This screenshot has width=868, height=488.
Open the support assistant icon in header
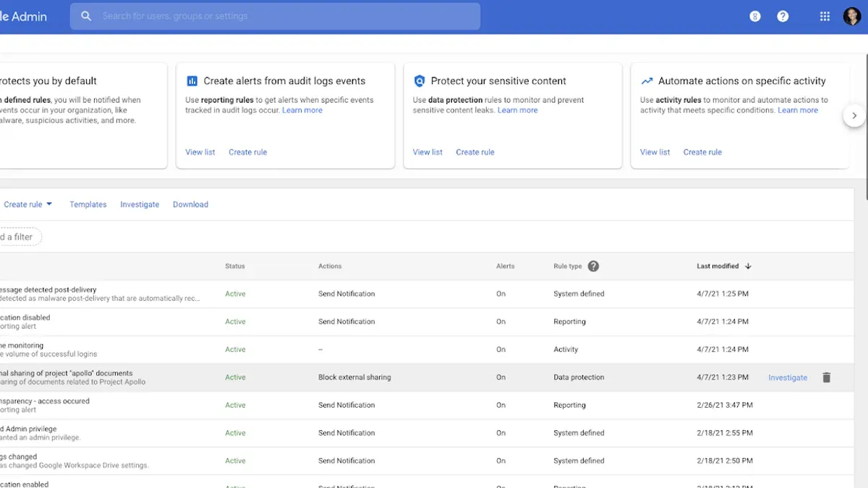(755, 16)
